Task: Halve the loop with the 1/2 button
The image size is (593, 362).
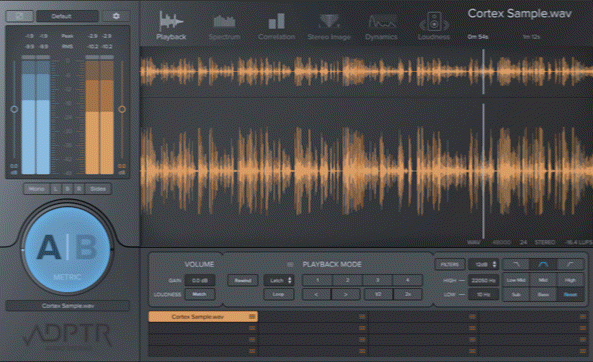Action: (x=378, y=294)
